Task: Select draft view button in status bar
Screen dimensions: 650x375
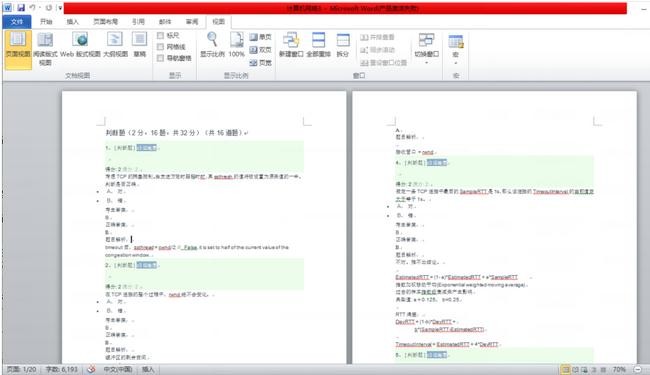Action: pos(603,369)
